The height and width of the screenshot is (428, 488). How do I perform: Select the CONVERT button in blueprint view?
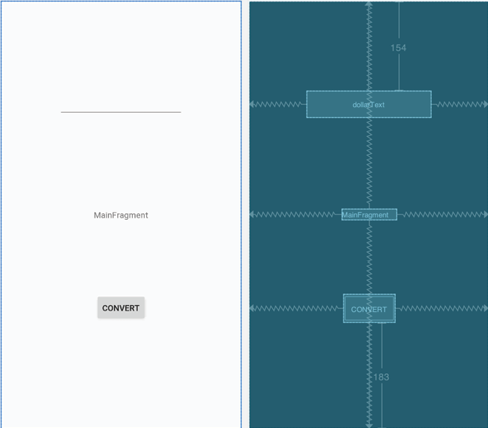click(369, 308)
